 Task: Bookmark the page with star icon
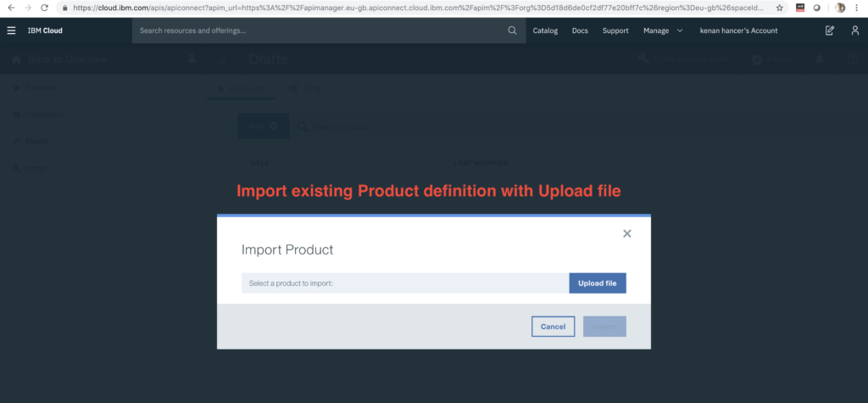pyautogui.click(x=780, y=8)
